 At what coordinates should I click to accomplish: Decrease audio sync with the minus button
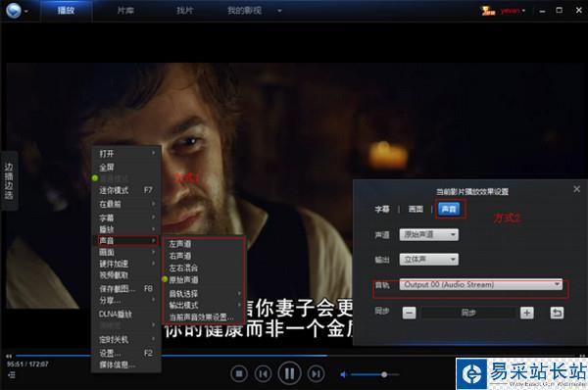[x=409, y=313]
